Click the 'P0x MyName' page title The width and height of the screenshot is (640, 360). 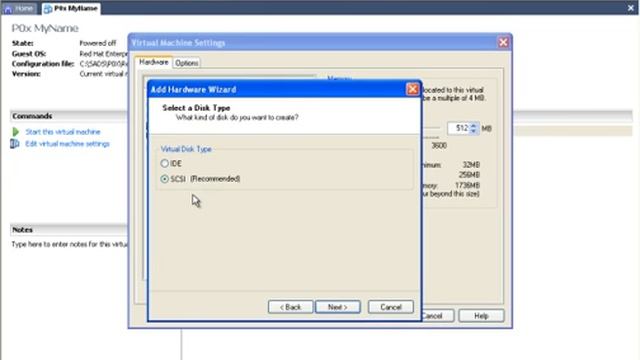click(45, 29)
